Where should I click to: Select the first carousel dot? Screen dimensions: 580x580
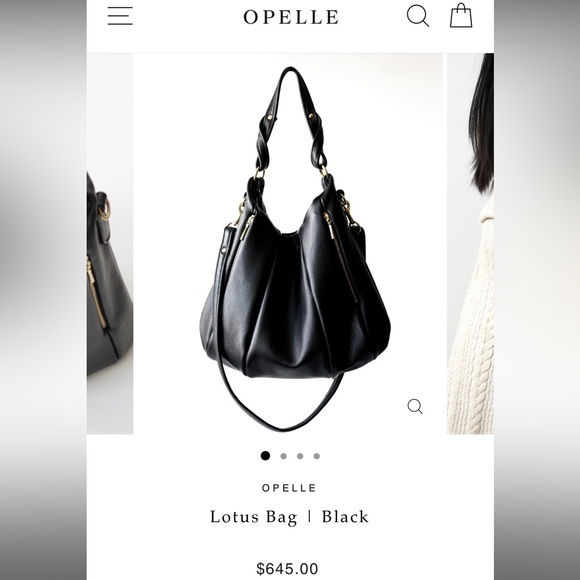(265, 456)
